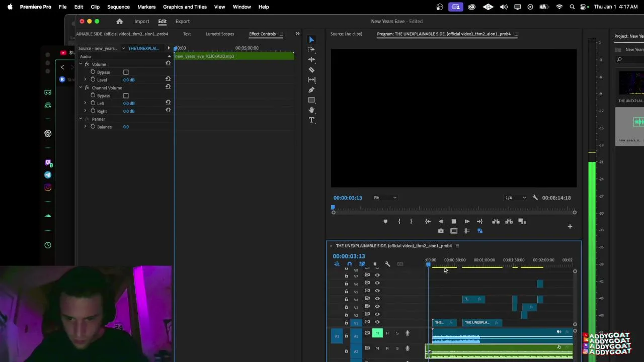Click Mark Out button in Program monitor

tap(411, 221)
